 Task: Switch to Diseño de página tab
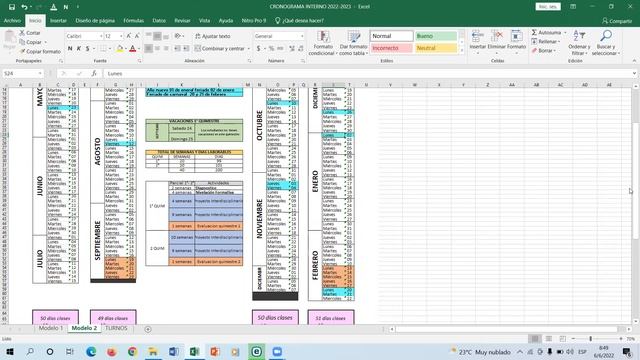click(95, 20)
